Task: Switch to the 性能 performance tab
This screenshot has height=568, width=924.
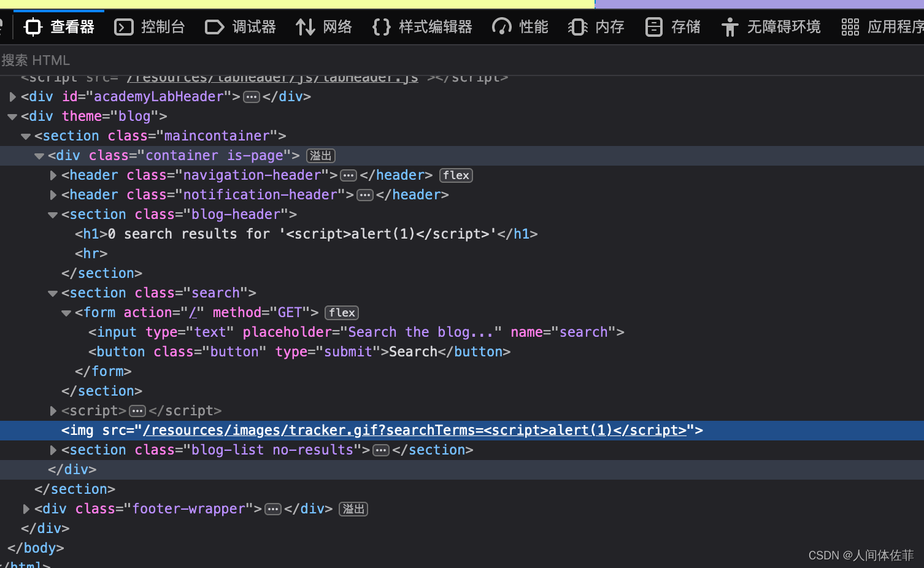Action: point(520,27)
